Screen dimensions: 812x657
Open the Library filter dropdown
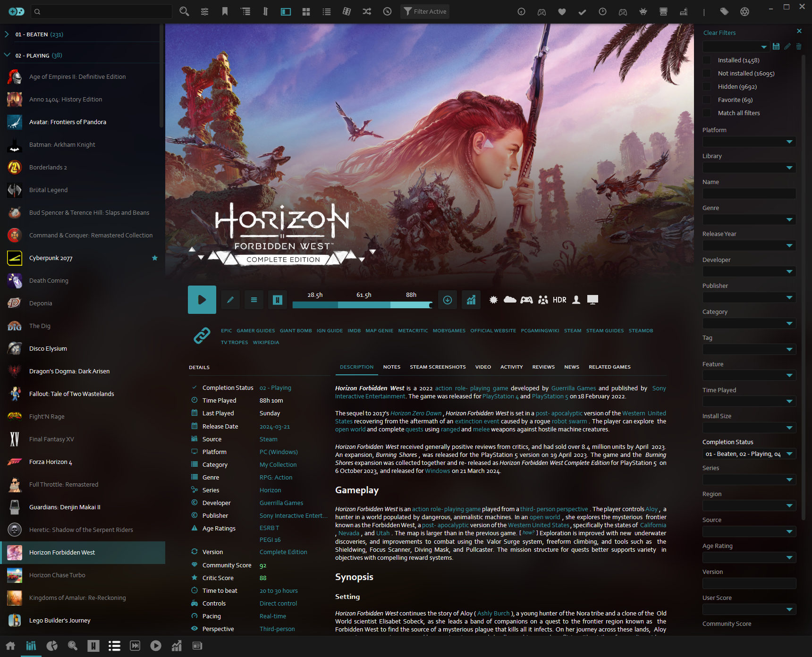click(749, 168)
